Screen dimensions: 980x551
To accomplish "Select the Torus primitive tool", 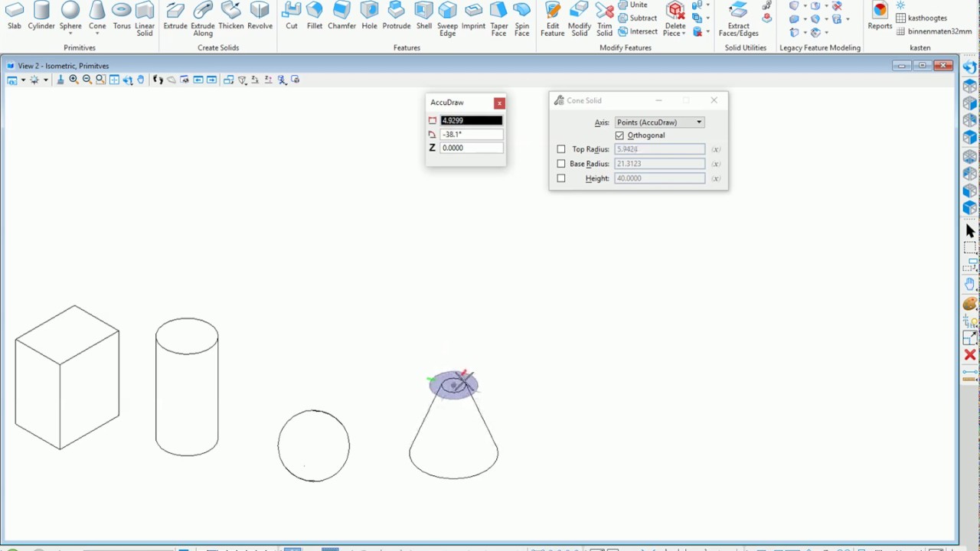I will [122, 15].
